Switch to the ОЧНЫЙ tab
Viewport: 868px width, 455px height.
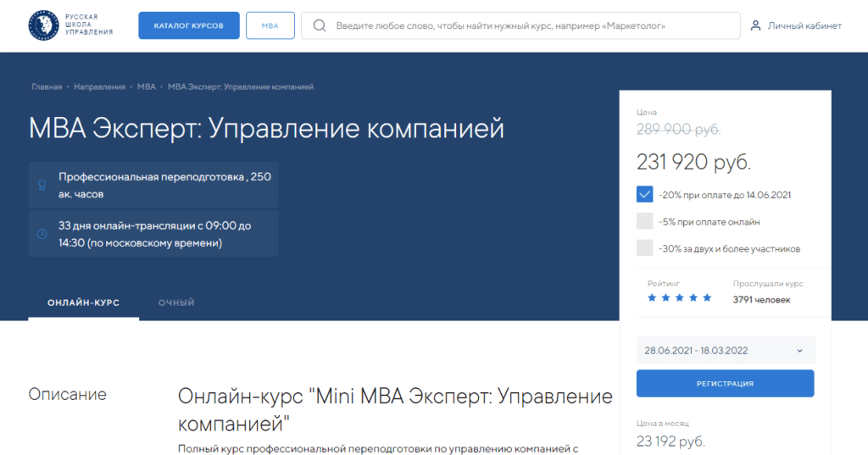[x=176, y=302]
